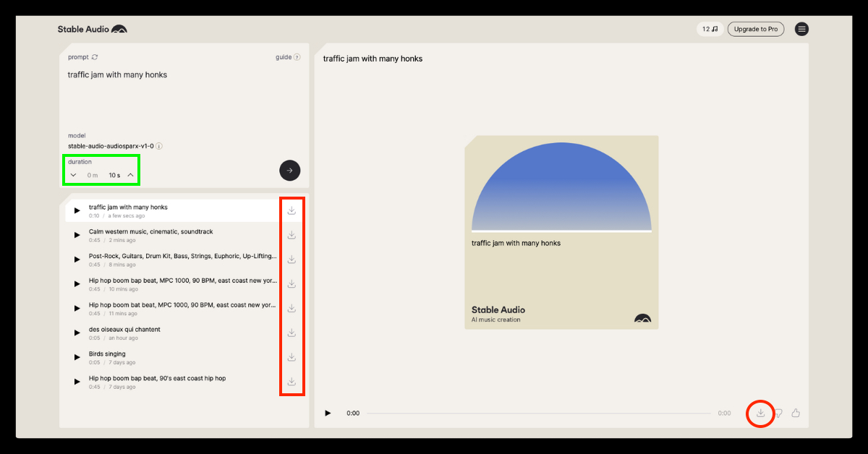The image size is (868, 454).
Task: Download the 'Post-Rock, Guitars' track
Action: click(x=292, y=260)
